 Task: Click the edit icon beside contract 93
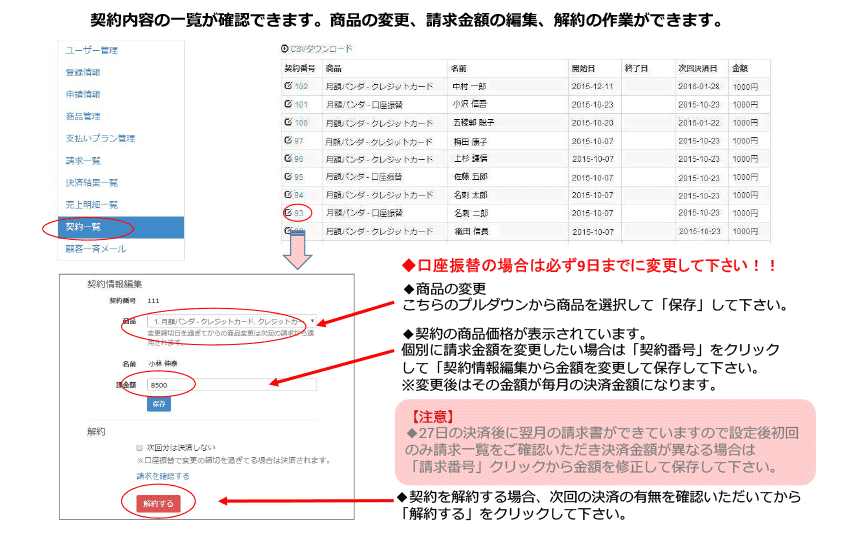coord(288,213)
